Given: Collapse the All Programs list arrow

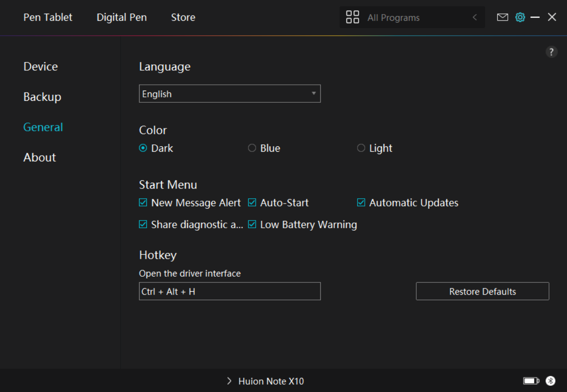Looking at the screenshot, I should point(475,17).
